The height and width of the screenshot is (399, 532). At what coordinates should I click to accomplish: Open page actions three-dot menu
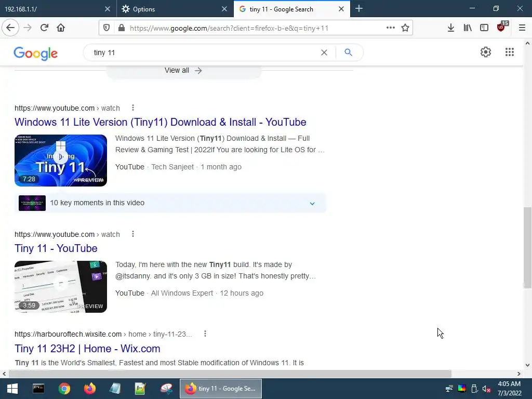(x=391, y=28)
